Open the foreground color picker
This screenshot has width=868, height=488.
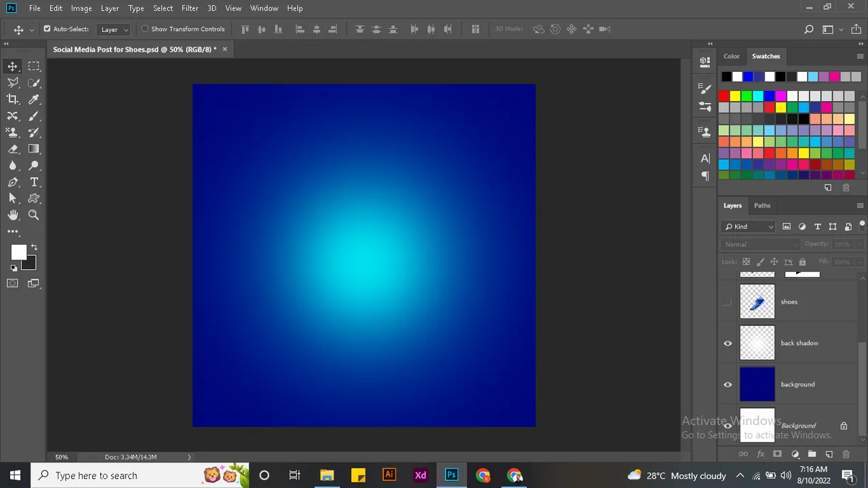point(17,251)
